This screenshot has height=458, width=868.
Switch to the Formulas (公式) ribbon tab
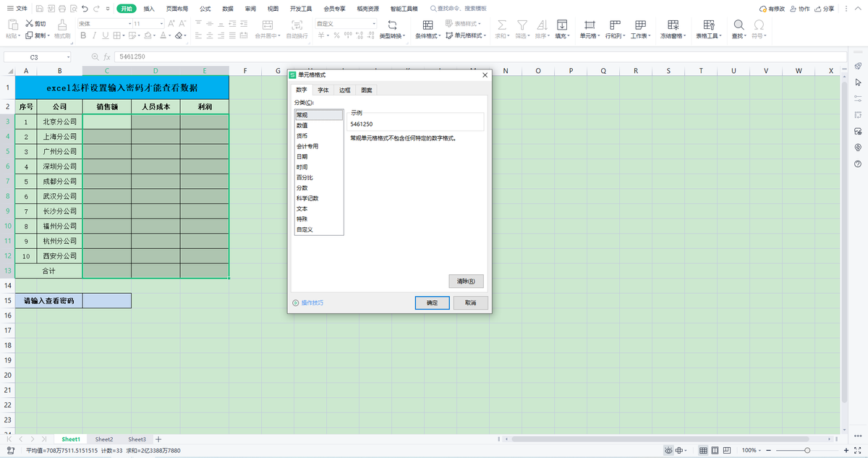point(205,9)
